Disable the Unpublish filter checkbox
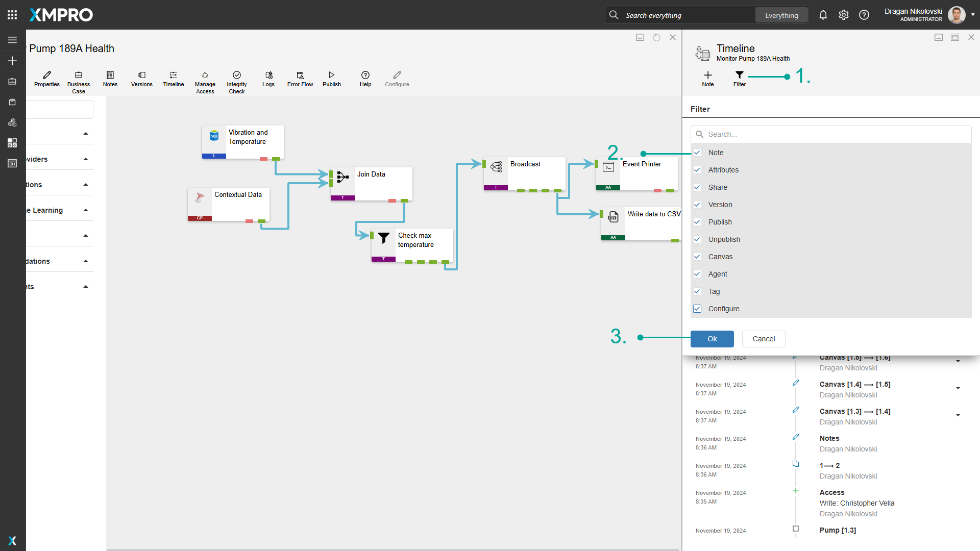This screenshot has height=551, width=980. 697,239
